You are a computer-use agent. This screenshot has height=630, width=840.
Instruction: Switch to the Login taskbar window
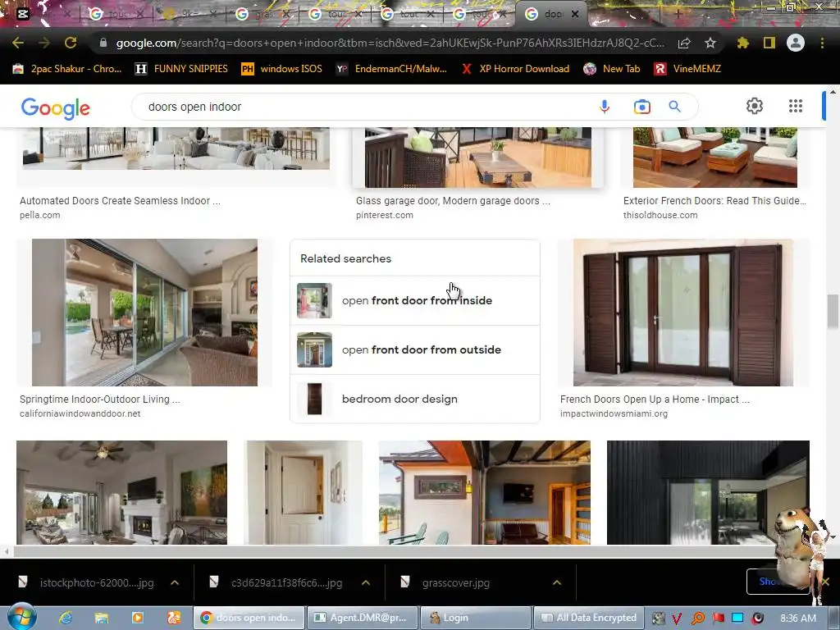tap(476, 618)
